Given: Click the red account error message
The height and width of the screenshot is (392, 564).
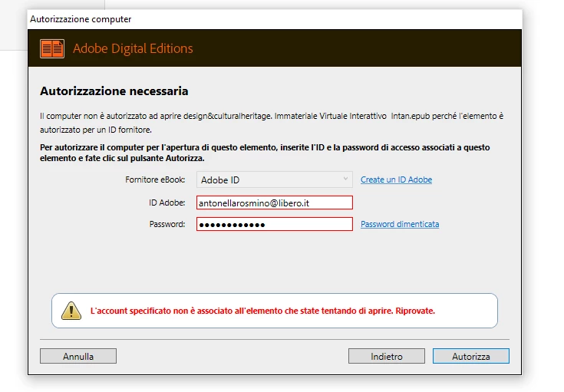Looking at the screenshot, I should [262, 311].
